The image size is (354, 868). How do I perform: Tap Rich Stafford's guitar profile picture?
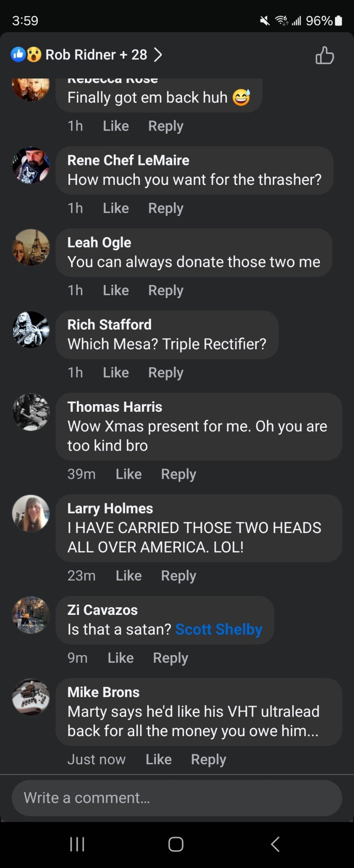tap(31, 330)
